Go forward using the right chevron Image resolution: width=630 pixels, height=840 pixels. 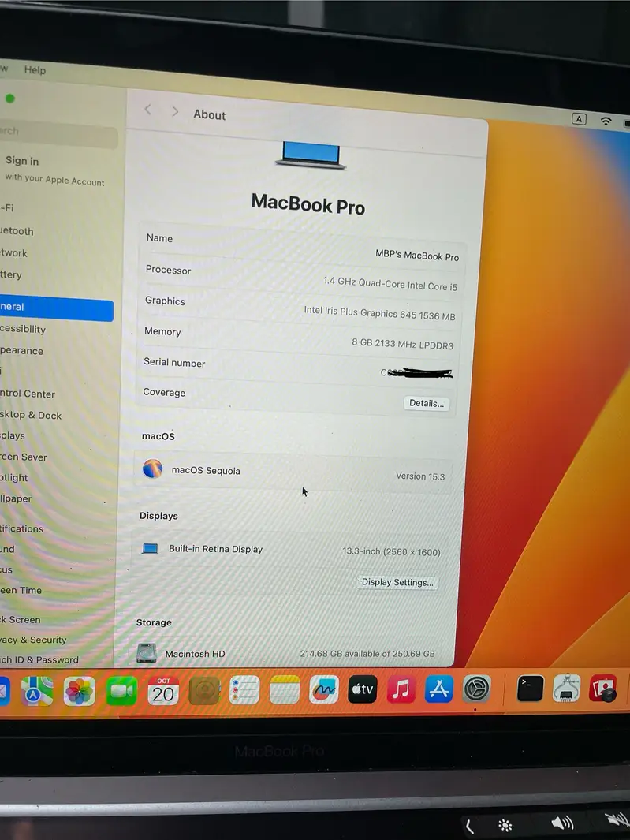175,112
